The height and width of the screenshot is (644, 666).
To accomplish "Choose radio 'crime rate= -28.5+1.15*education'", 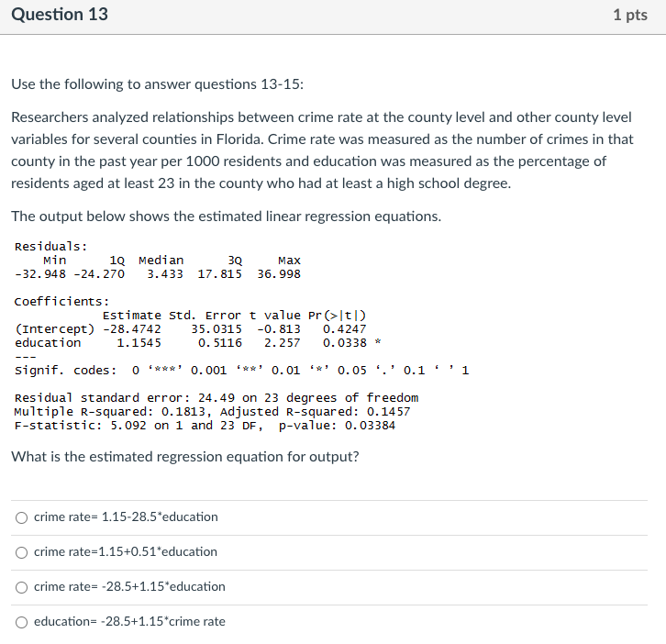I will tap(22, 587).
